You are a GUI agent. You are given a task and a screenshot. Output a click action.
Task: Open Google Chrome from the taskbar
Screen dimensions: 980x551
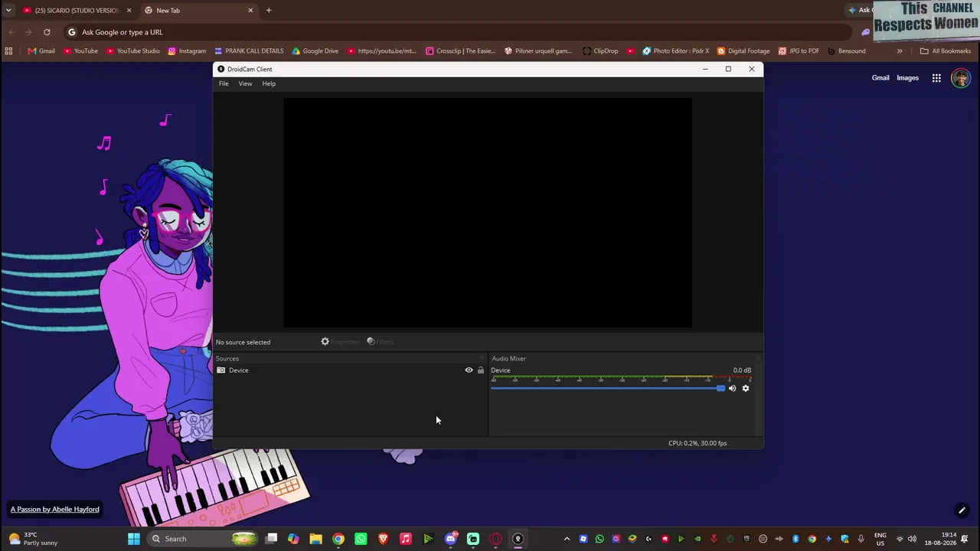[x=338, y=539]
